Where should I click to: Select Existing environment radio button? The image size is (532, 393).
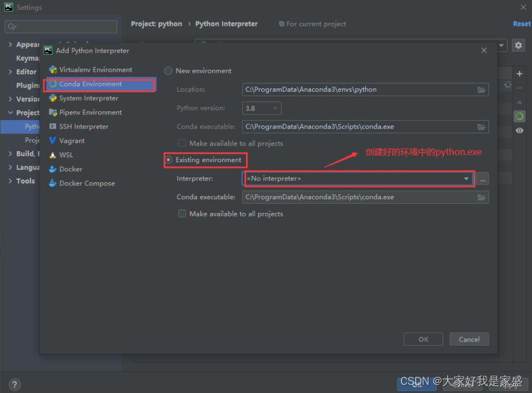click(x=168, y=159)
